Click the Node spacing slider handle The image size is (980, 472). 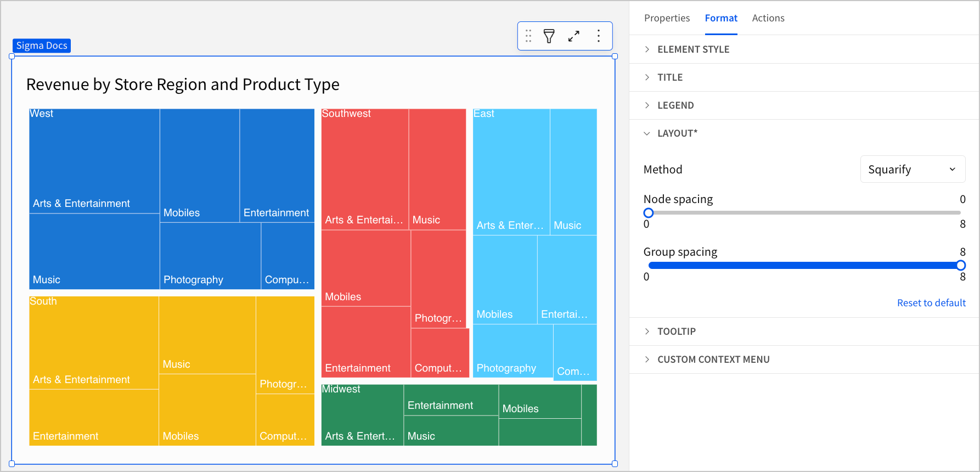point(649,213)
